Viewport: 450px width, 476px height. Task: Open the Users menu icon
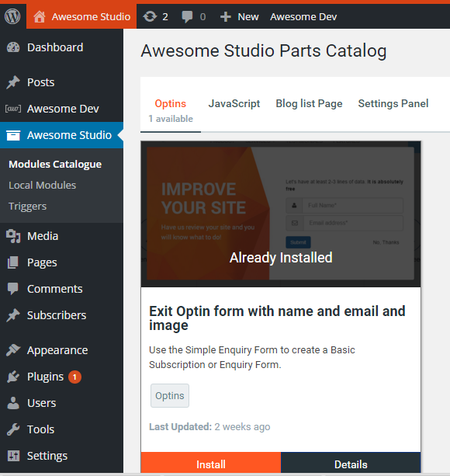coord(13,403)
